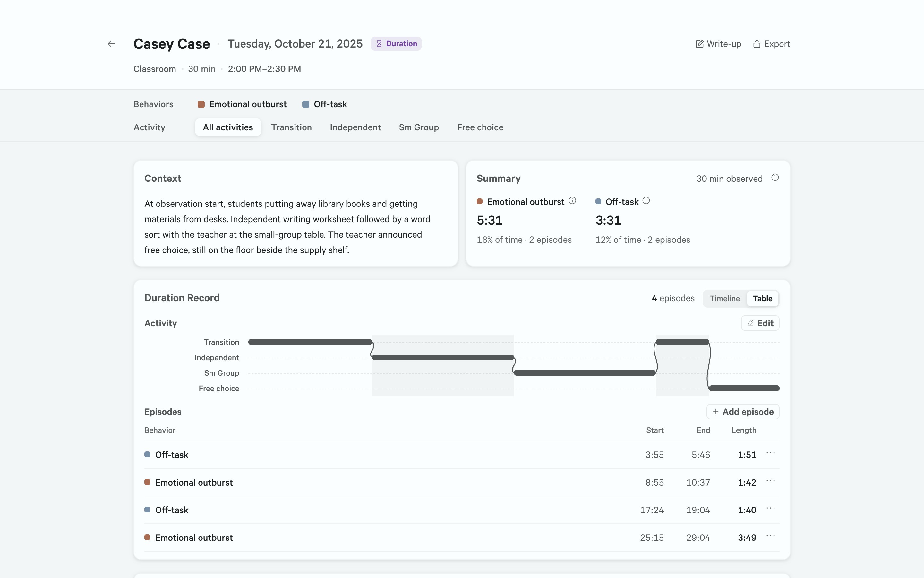Filter by Free choice activity
The width and height of the screenshot is (924, 578).
[480, 127]
